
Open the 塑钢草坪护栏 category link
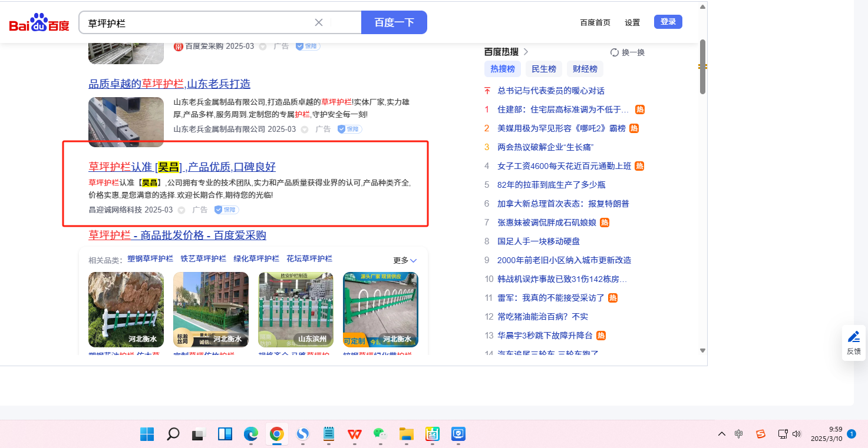pyautogui.click(x=150, y=259)
